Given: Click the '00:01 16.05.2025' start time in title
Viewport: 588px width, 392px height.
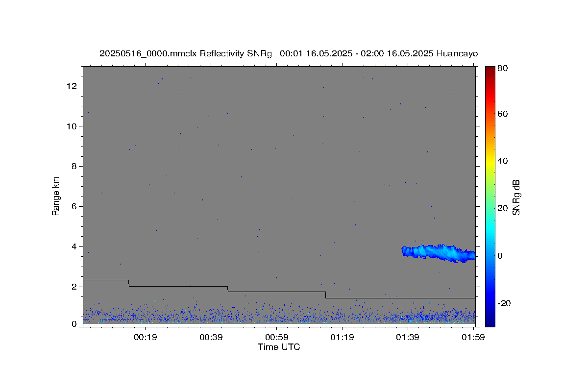Looking at the screenshot, I should pyautogui.click(x=316, y=54).
